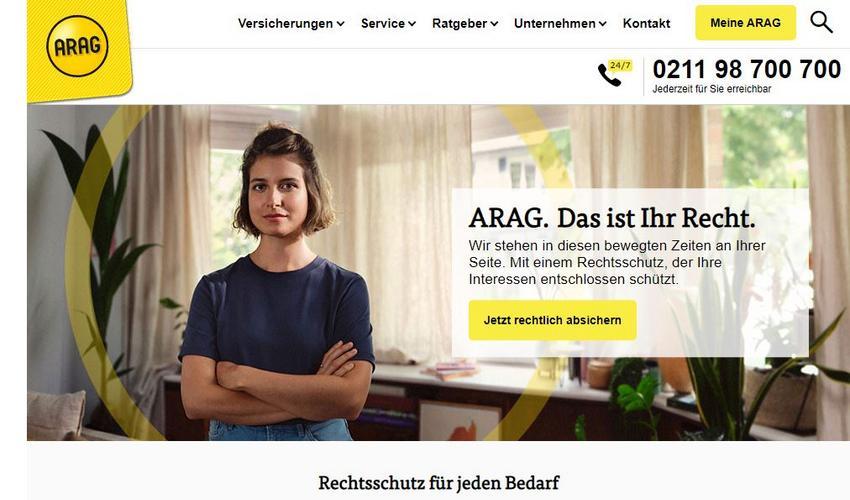850x500 pixels.
Task: Click the 24/7 phone handset icon
Action: coord(614,73)
